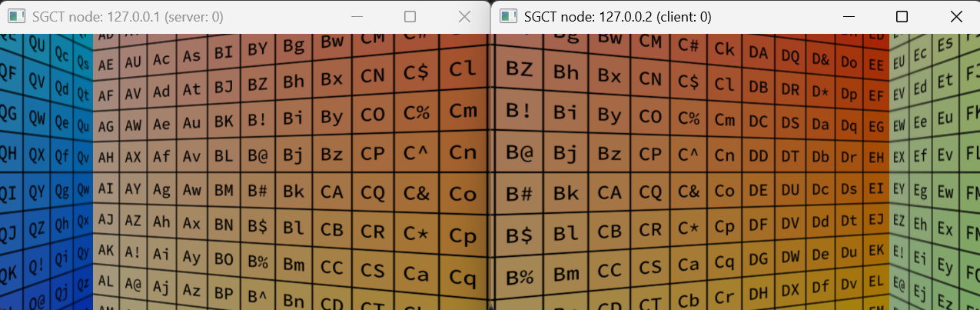Click the blue 'Q!' cell

click(37, 265)
